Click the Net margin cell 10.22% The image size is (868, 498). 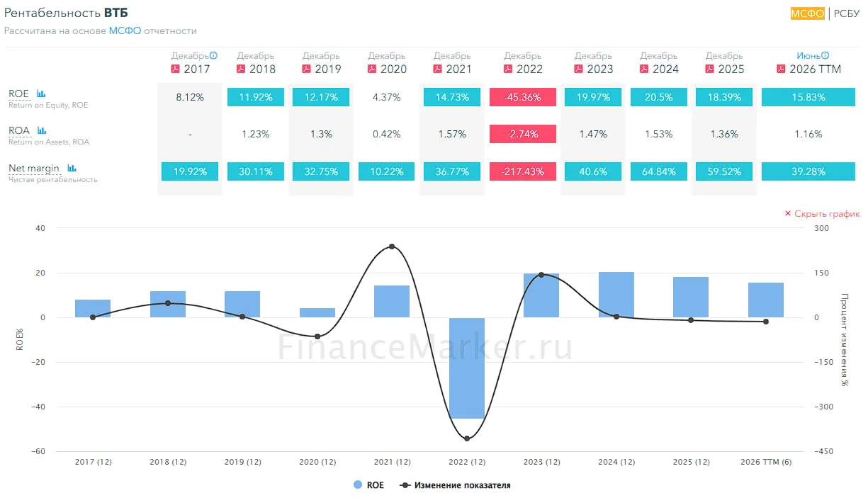[x=386, y=171]
